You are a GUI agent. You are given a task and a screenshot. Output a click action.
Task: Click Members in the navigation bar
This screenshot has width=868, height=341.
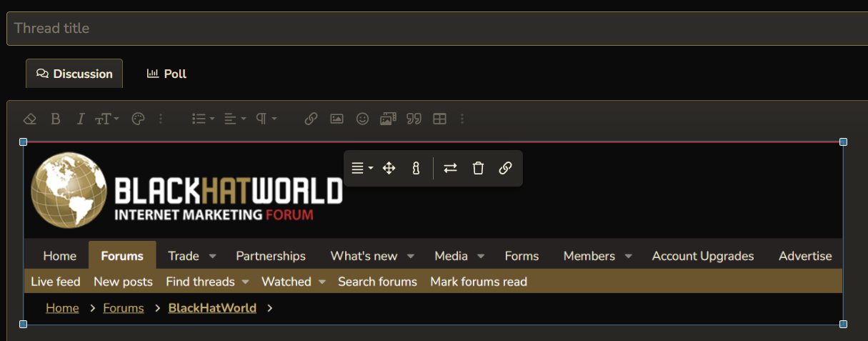point(589,256)
